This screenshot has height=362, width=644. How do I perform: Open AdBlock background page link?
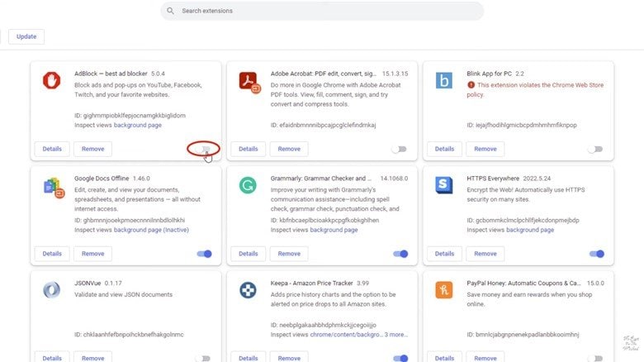(x=138, y=125)
